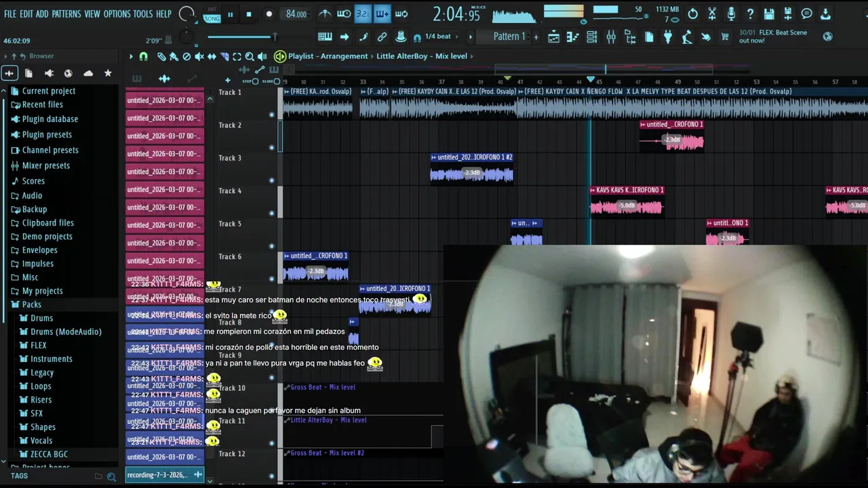Open the plugin picker plug icon
868x488 pixels.
pos(668,37)
